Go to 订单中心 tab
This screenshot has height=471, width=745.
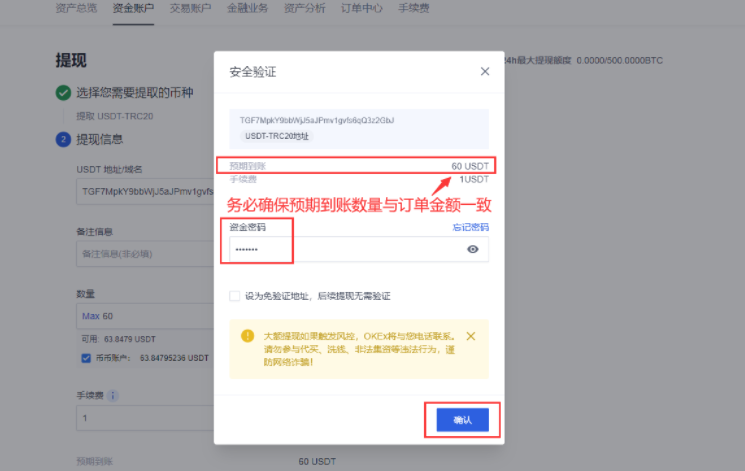(x=362, y=7)
